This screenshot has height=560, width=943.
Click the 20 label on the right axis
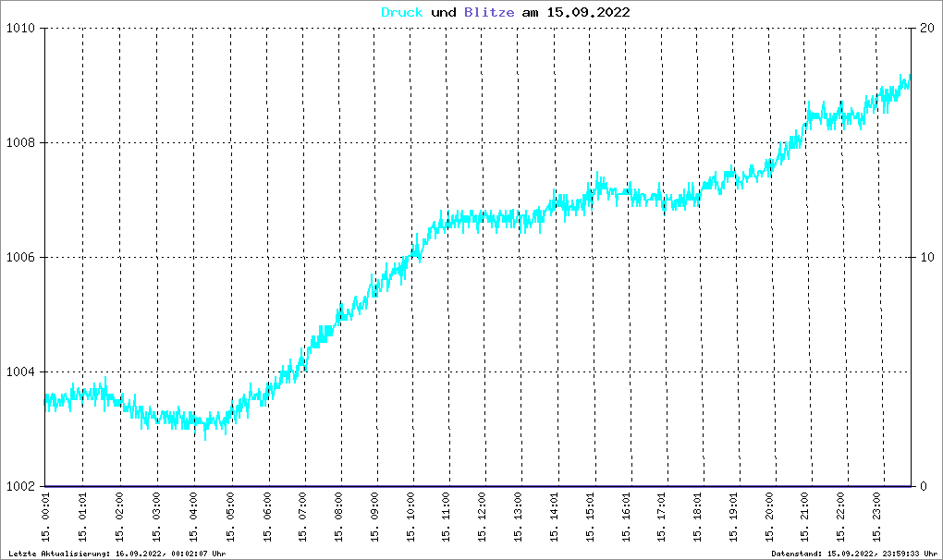tap(926, 29)
